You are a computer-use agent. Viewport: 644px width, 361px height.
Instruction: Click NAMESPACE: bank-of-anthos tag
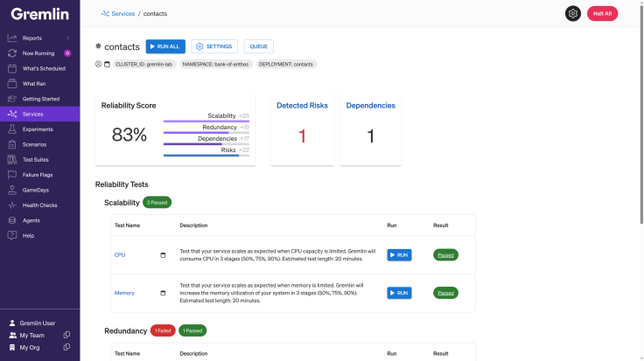(x=215, y=64)
